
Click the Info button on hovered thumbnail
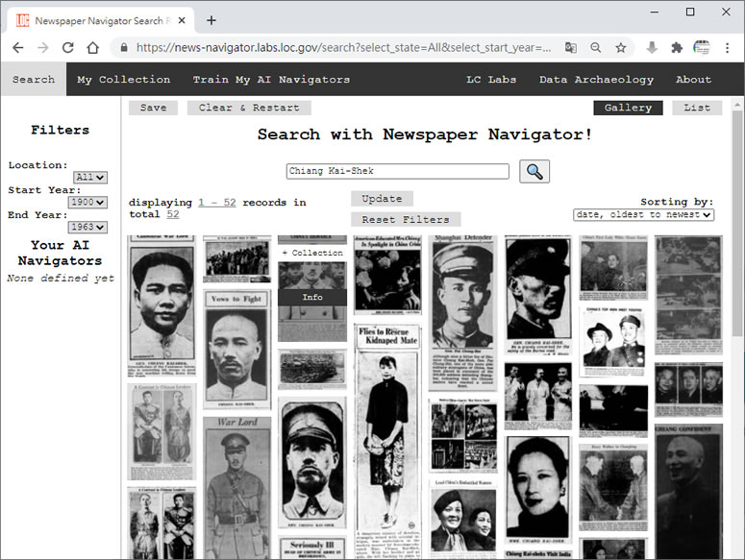pyautogui.click(x=312, y=297)
